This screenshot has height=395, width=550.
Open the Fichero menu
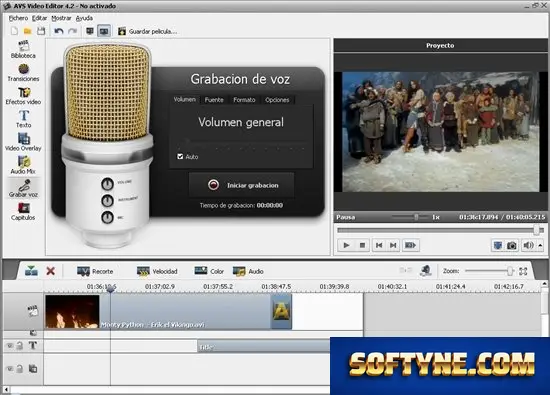coord(18,18)
